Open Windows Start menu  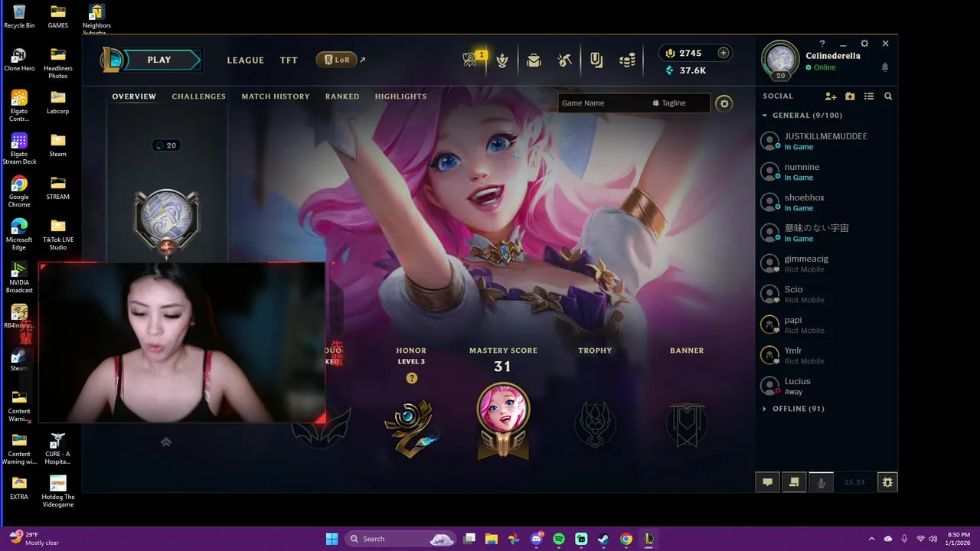(x=332, y=539)
